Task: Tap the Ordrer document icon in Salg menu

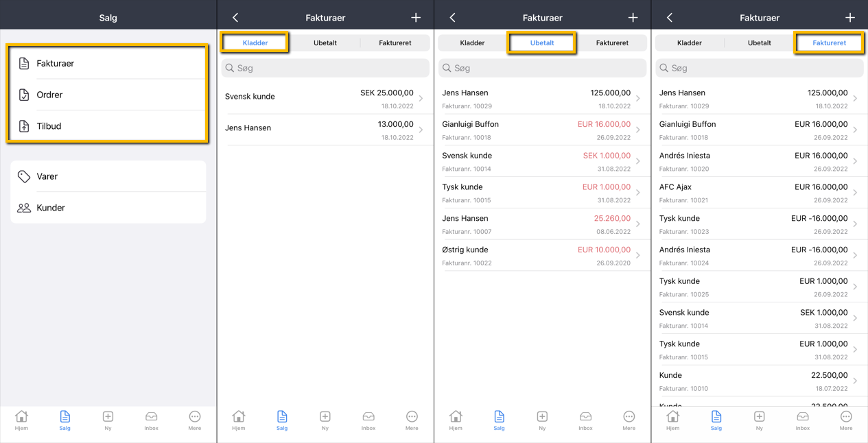Action: [24, 95]
